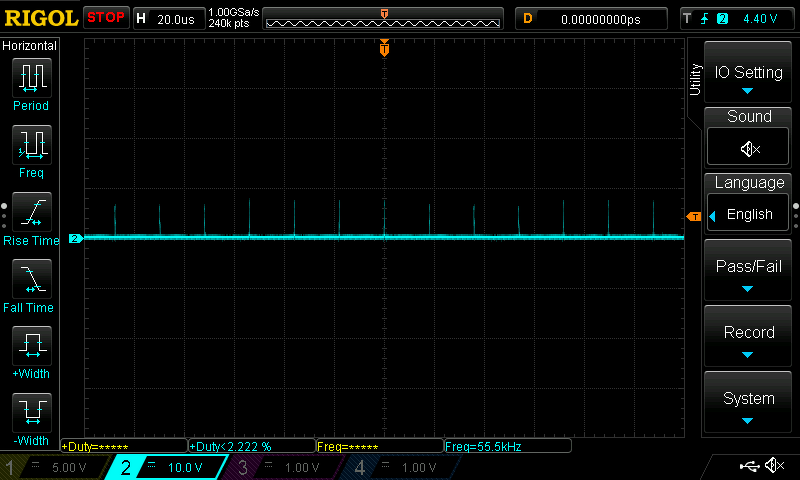800x480 pixels.
Task: Select channel 1 with the 5.00 V scale
Action: 55,467
